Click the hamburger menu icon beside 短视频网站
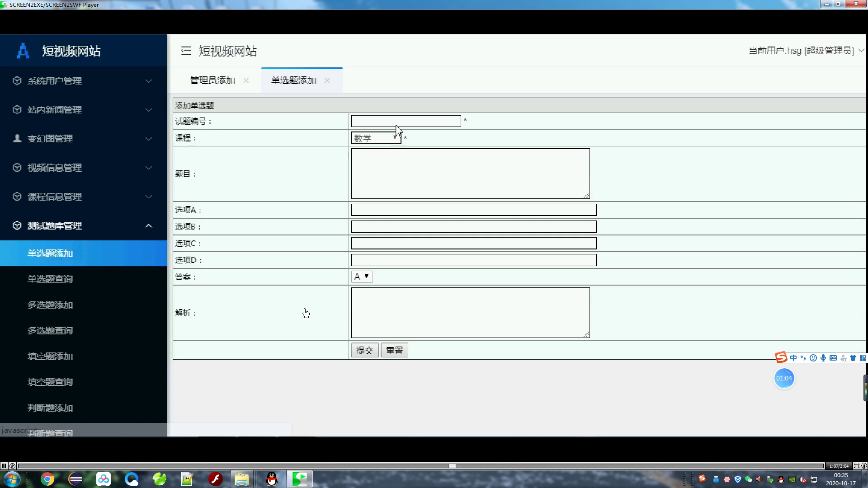The image size is (868, 488). coord(186,51)
